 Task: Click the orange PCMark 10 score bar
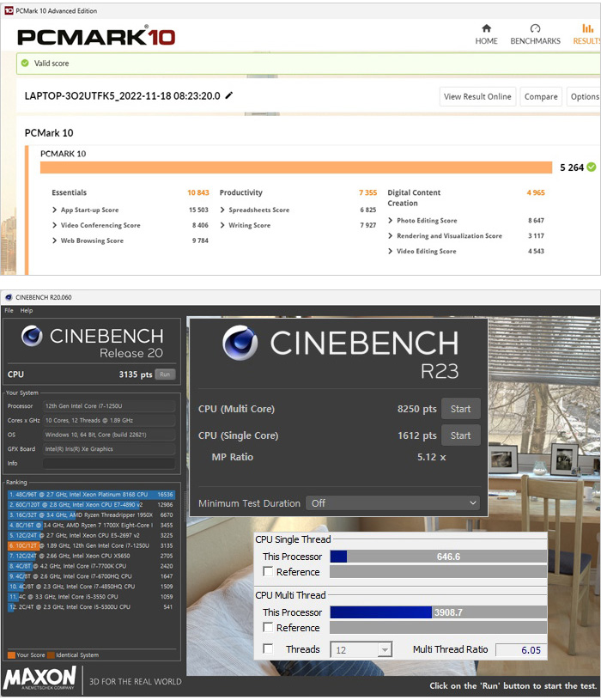coord(296,167)
